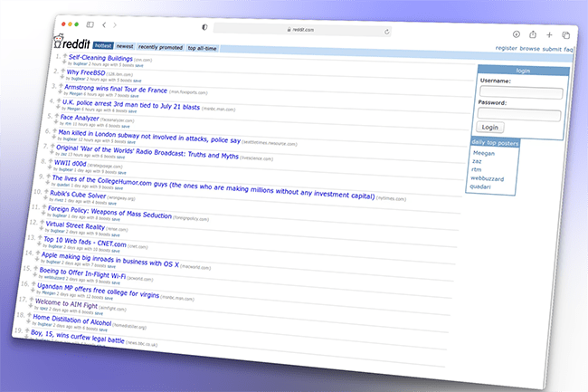
Task: Switch to the hottest tab
Action: click(103, 45)
